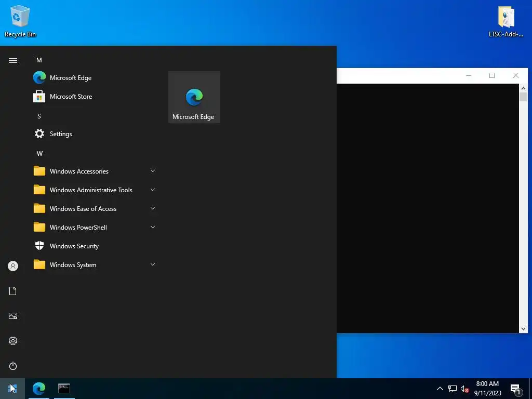Minimize the console window
The height and width of the screenshot is (399, 532).
(469, 75)
